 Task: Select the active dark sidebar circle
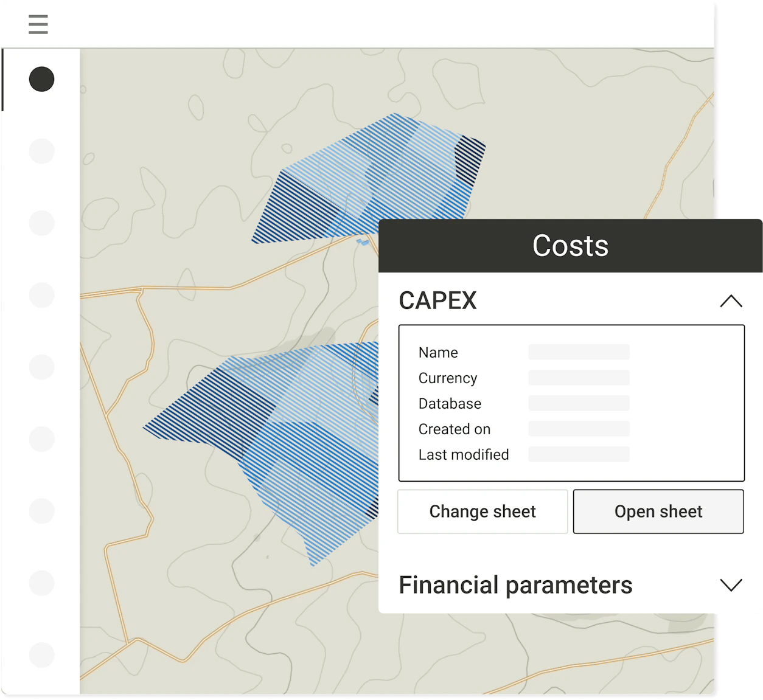point(42,79)
